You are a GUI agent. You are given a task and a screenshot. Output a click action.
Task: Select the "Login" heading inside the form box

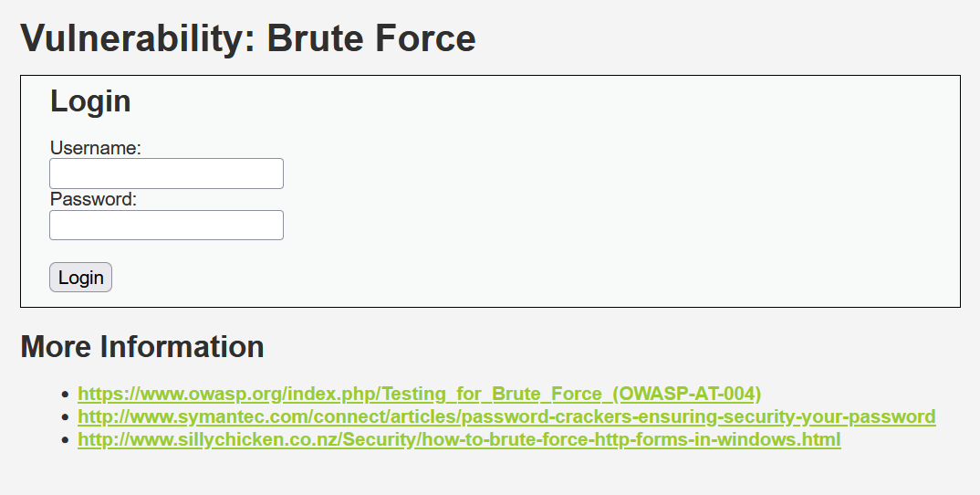point(90,101)
